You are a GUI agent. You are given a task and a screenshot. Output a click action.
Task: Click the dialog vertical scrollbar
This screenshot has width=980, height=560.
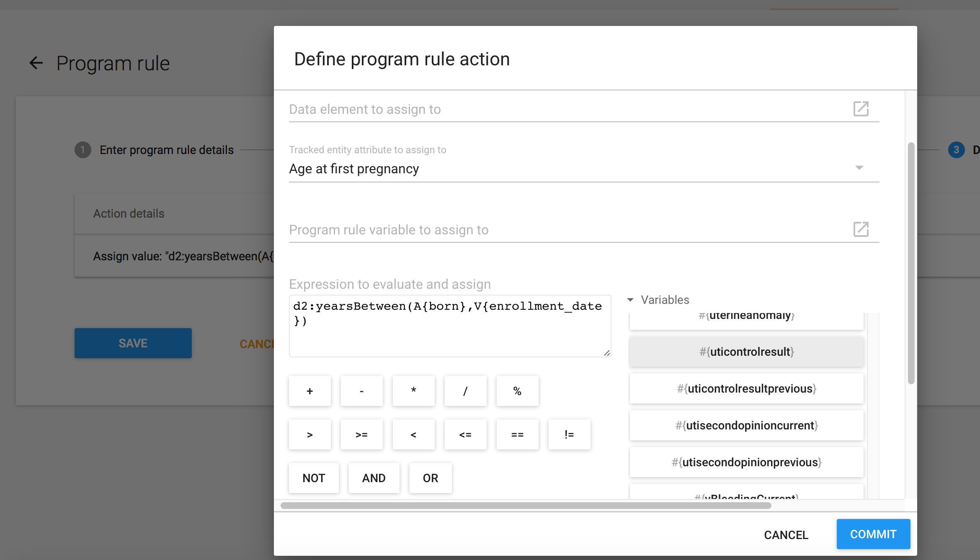(x=911, y=263)
